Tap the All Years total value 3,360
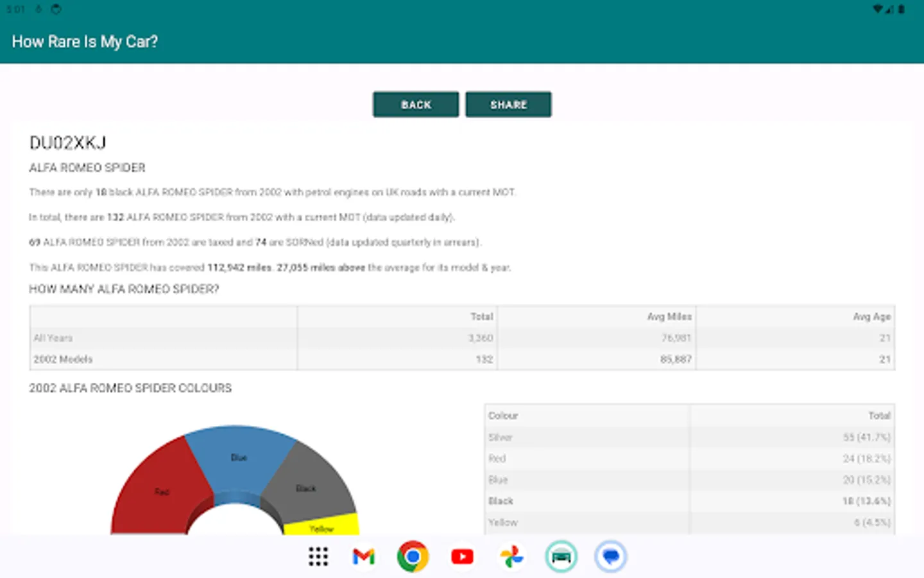Viewport: 924px width, 578px height. tap(481, 338)
